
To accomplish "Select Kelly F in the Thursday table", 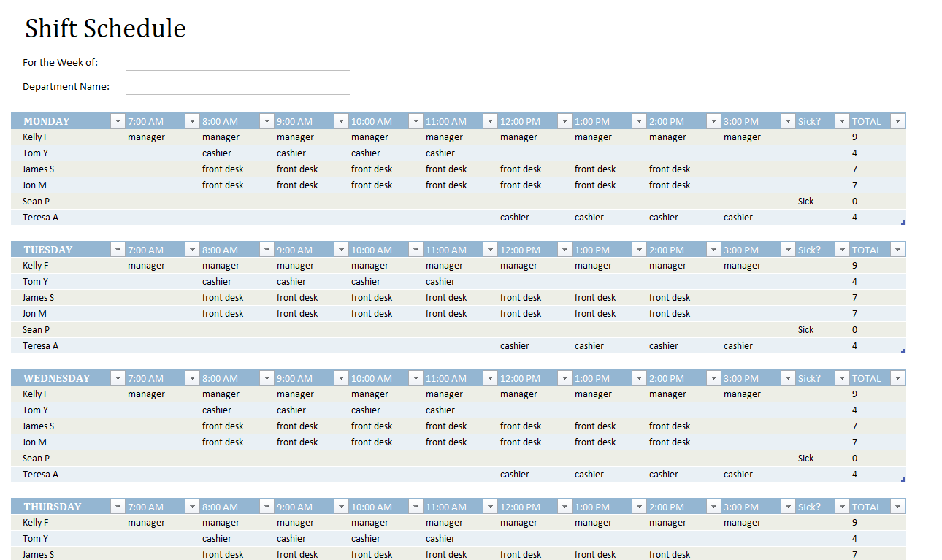I will [36, 523].
